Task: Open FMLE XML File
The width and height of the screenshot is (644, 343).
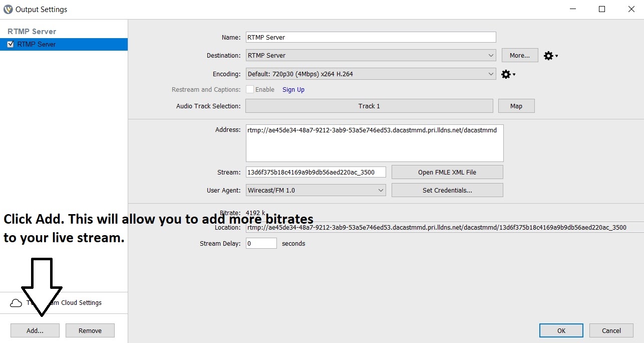Action: [447, 172]
